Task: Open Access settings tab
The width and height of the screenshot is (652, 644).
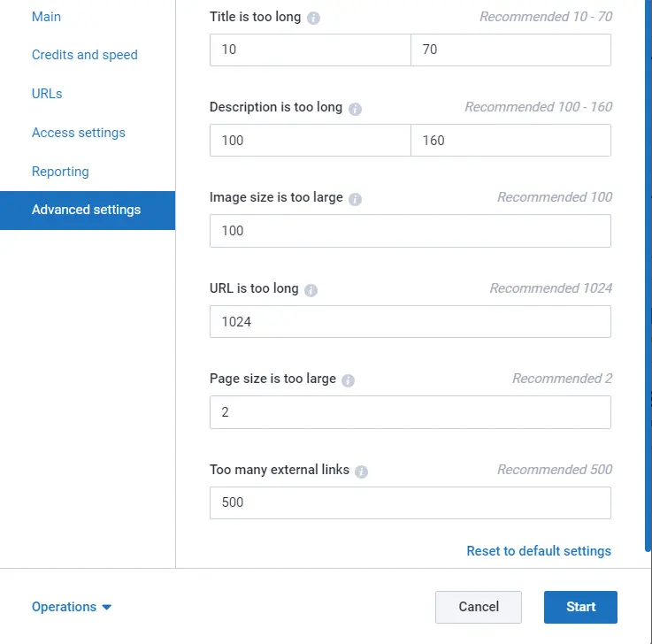Action: 78,133
